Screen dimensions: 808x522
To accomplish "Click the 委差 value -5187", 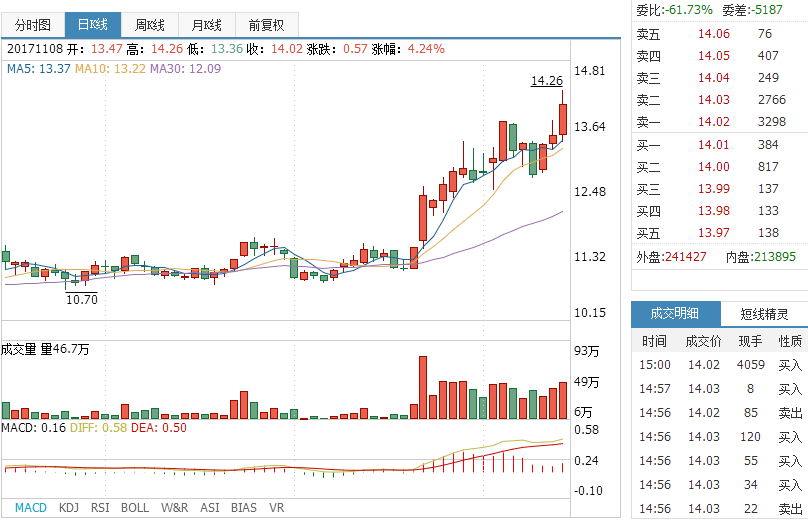I will [x=766, y=10].
